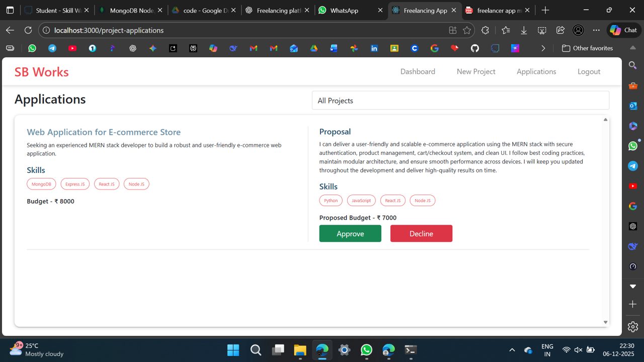Open a new browser tab with the plus button
The width and height of the screenshot is (644, 362).
(545, 10)
